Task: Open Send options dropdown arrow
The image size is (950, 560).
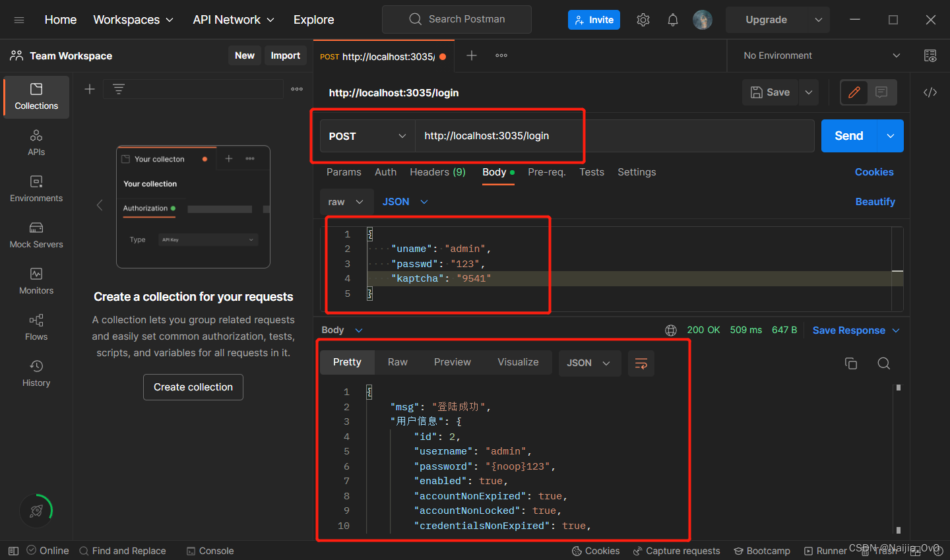Action: [891, 136]
